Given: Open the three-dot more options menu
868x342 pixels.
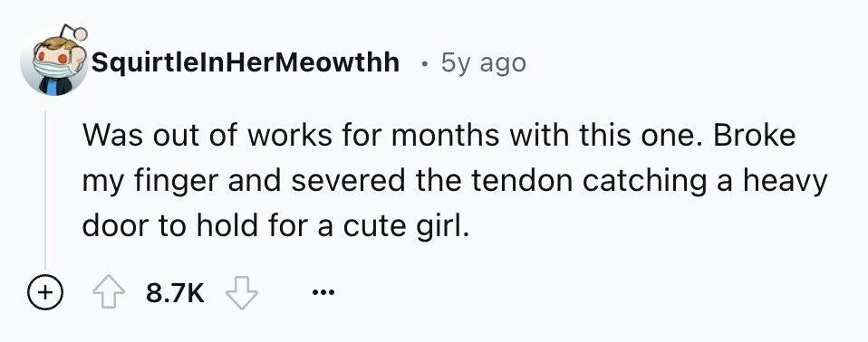Looking at the screenshot, I should click(323, 293).
